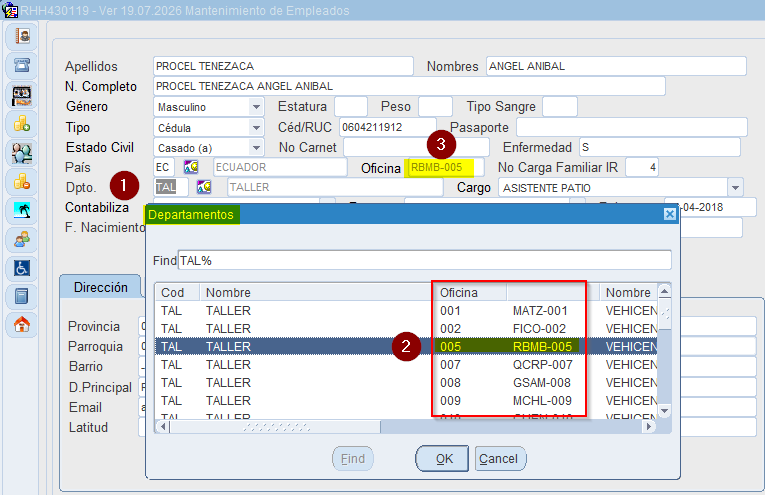The width and height of the screenshot is (765, 495).
Task: Select the TAL row with office FICO-002
Action: (x=406, y=329)
